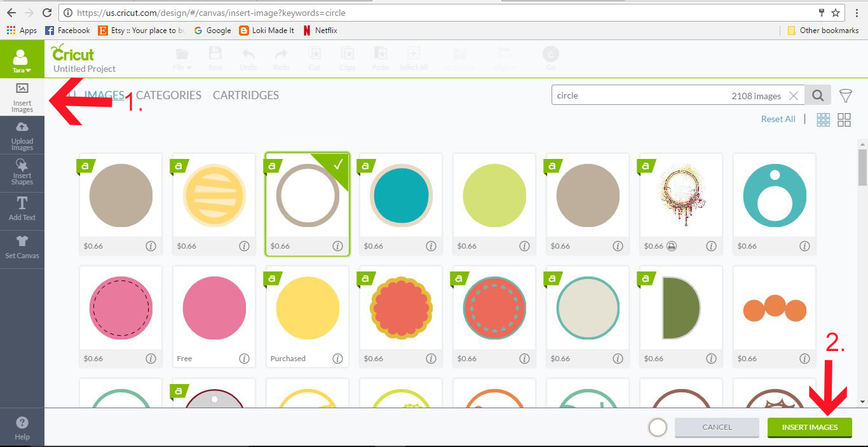Open the Insert Shapes sidebar tool
This screenshot has height=447, width=868.
22,174
